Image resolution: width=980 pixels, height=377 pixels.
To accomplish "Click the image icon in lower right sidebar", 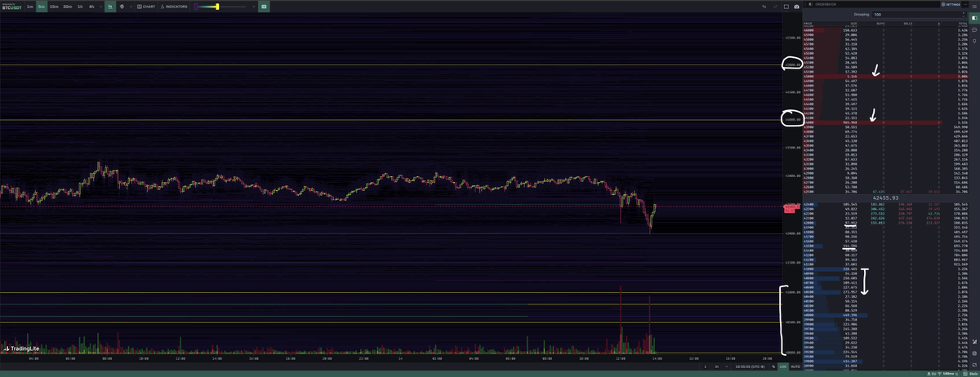I will (x=974, y=364).
